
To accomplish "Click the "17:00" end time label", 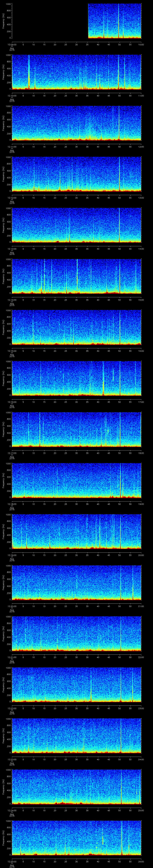I will tap(141, 402).
